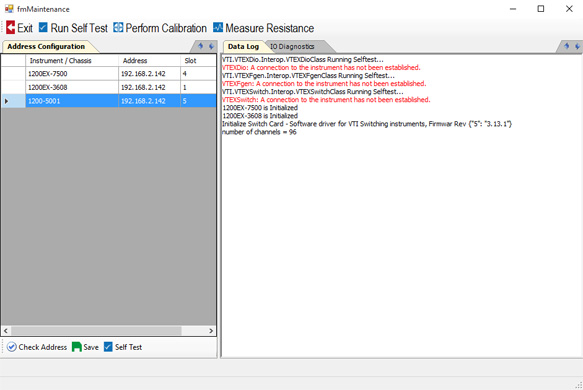Click the Save button label
This screenshot has height=390, width=583.
(91, 347)
